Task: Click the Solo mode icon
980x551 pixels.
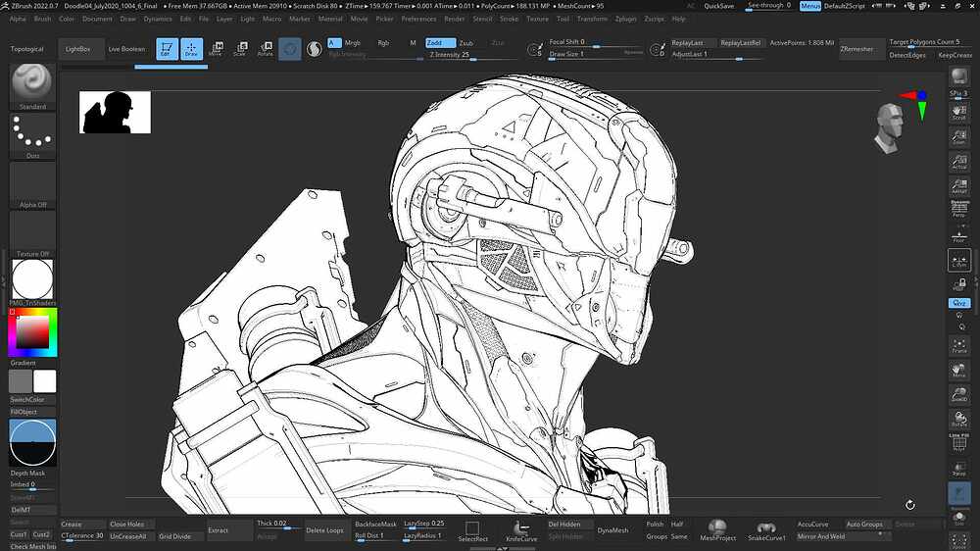Action: 958,519
